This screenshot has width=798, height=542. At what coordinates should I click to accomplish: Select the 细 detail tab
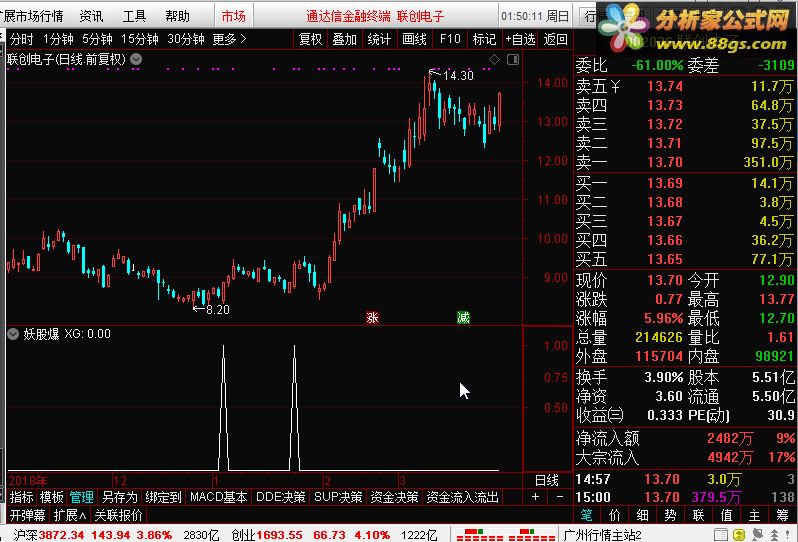pyautogui.click(x=642, y=515)
